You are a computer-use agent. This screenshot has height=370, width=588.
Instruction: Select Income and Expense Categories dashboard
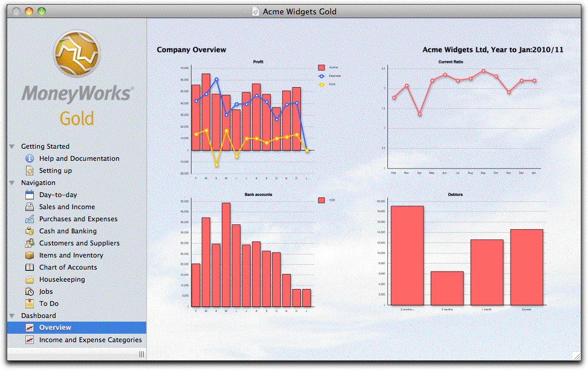pos(91,340)
